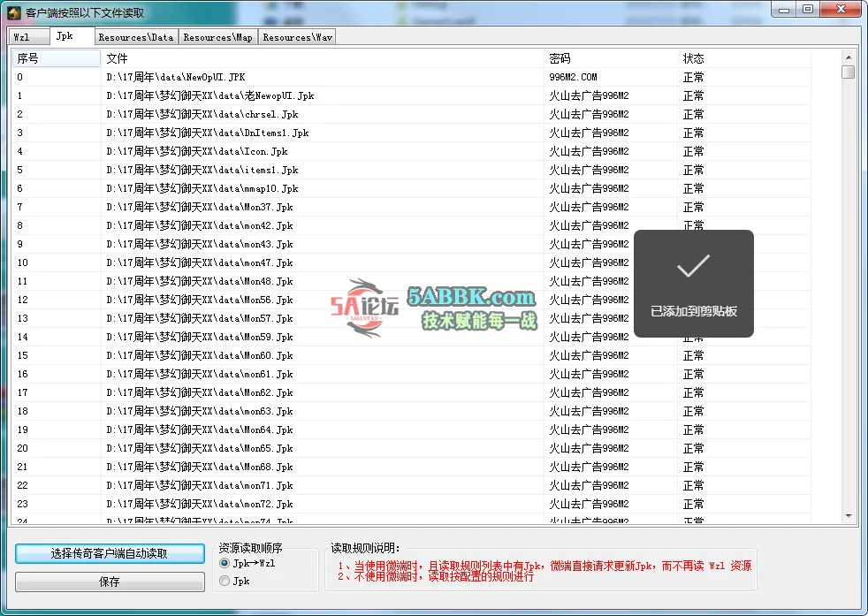Open the Resources\Data tab
This screenshot has height=616, width=868.
pos(136,37)
